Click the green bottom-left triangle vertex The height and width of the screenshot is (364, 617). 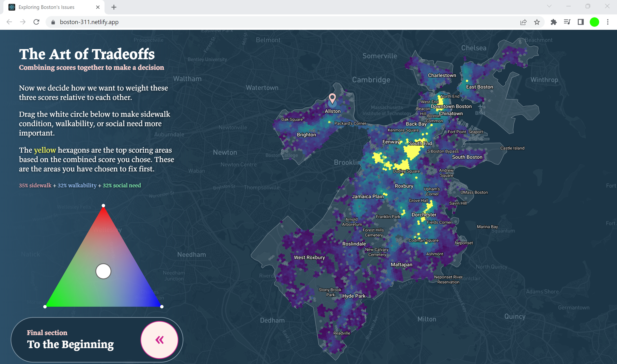45,307
